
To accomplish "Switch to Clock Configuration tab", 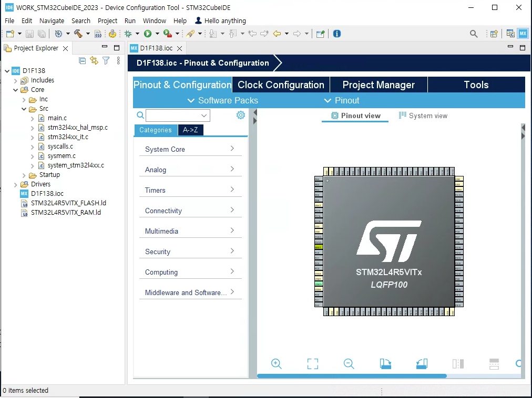I will (281, 85).
